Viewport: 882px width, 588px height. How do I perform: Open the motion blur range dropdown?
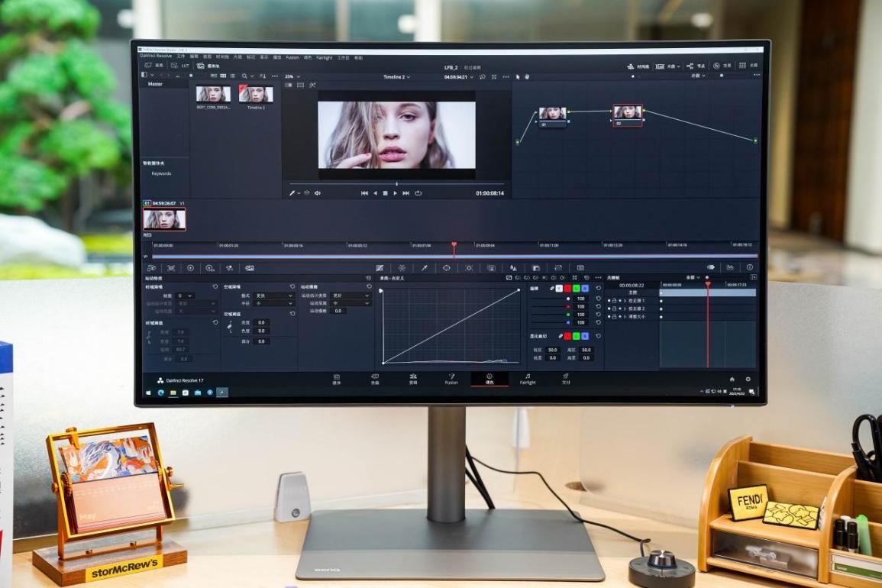tap(351, 303)
